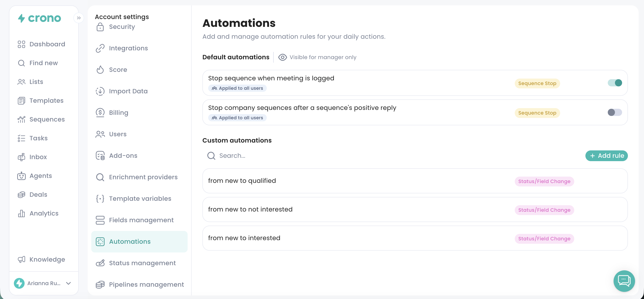Click the 'Default automations' heading
644x299 pixels.
coord(236,57)
